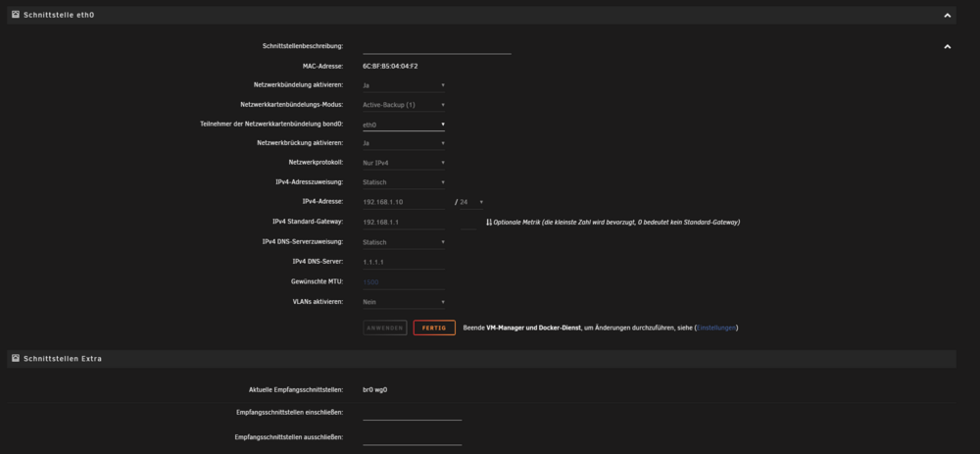Open bond0 Teilnehmer dropdown showing eth0
Viewport: 980px width, 454px height.
click(404, 125)
